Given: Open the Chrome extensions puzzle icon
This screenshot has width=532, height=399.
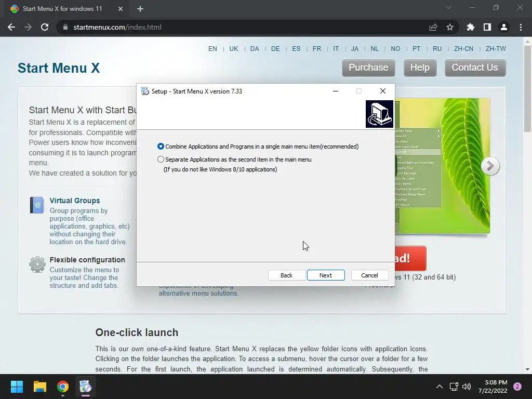Looking at the screenshot, I should (470, 27).
